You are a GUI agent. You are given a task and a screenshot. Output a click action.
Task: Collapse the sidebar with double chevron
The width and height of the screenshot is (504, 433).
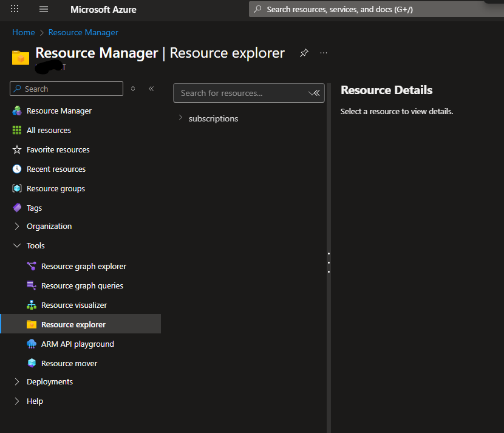click(151, 89)
